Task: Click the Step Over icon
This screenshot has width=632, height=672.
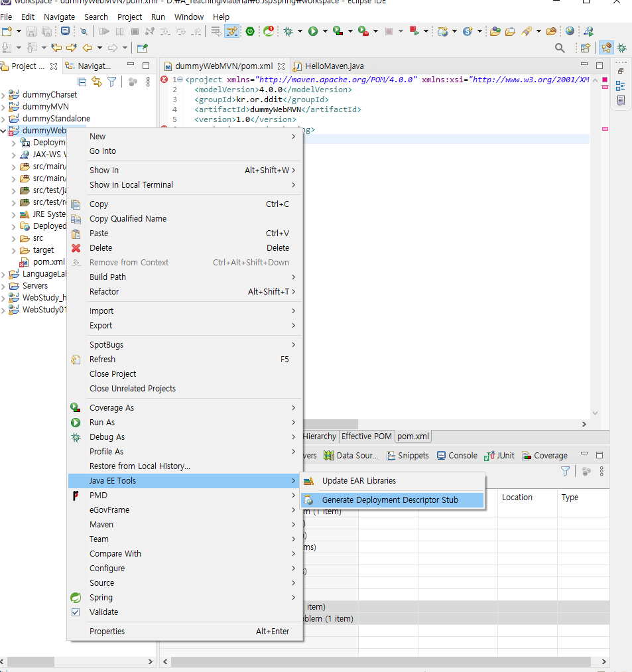Action: (181, 31)
